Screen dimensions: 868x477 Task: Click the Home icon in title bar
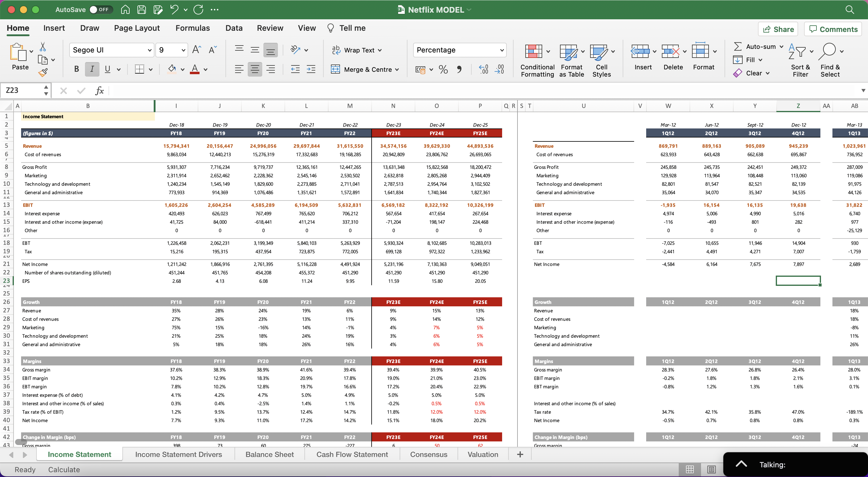click(125, 9)
